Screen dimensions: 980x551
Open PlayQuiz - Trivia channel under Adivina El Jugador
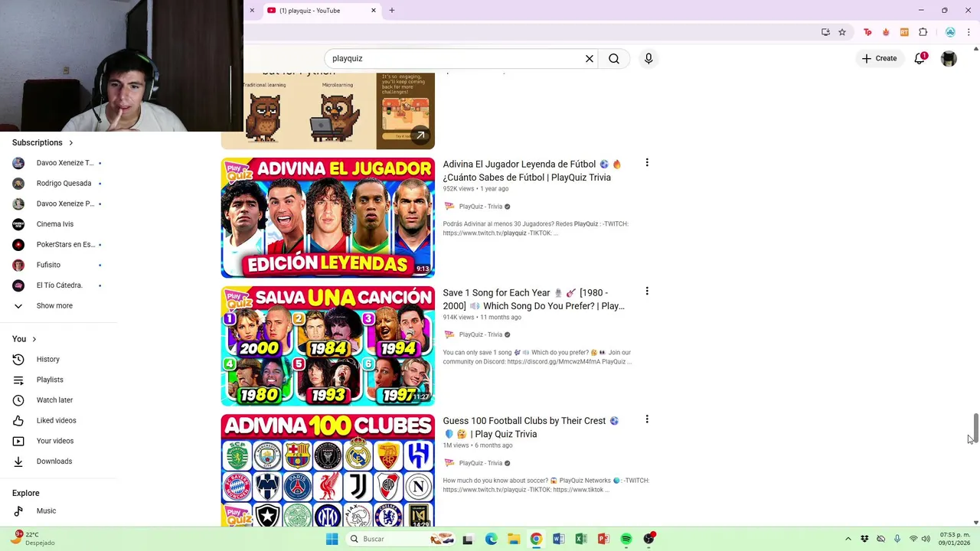[x=481, y=207]
